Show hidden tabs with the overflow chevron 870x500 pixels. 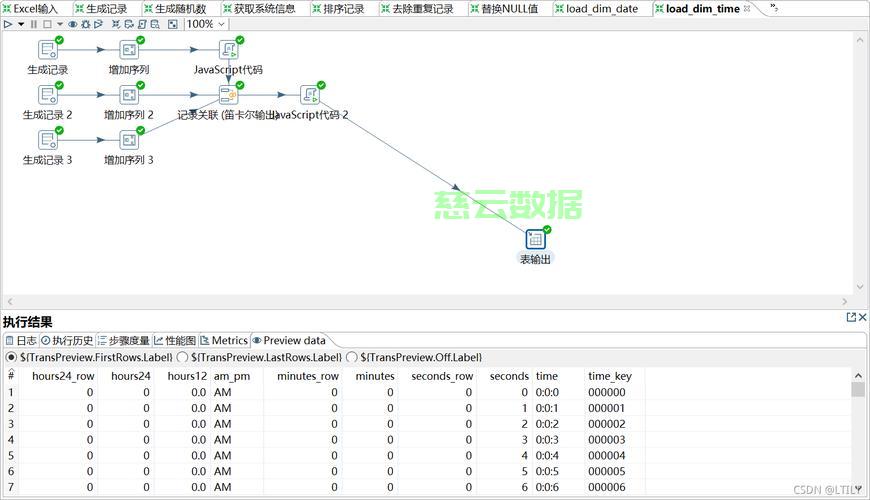coord(774,8)
